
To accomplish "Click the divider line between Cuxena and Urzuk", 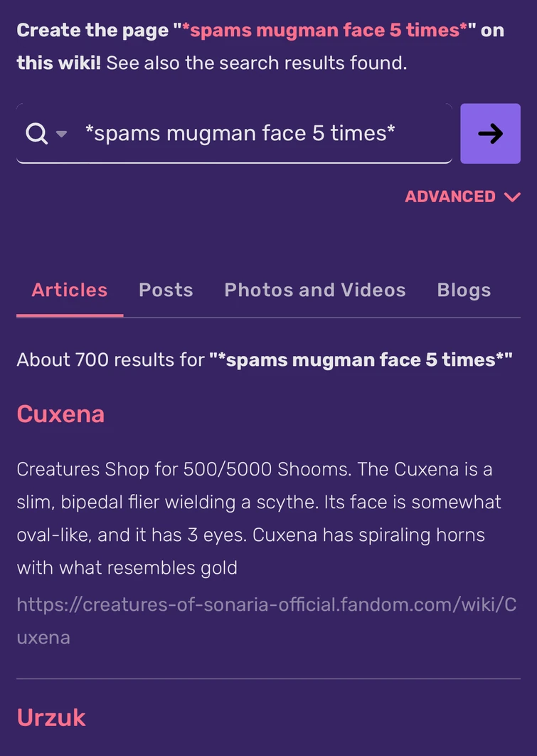I will click(x=268, y=679).
